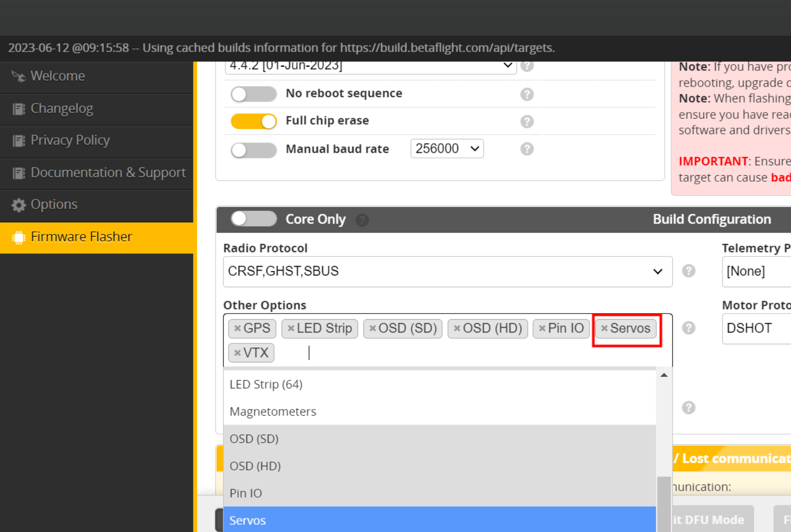
Task: Expand the Radio Protocol dropdown
Action: point(448,272)
